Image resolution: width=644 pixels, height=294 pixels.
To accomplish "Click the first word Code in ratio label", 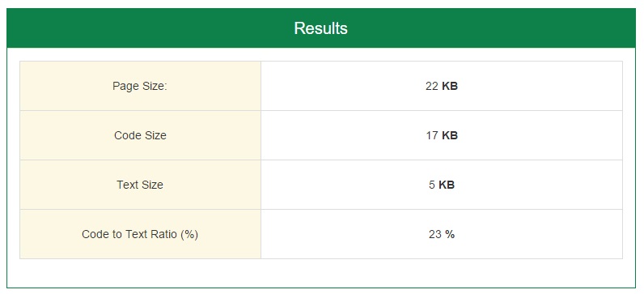I will click(94, 234).
